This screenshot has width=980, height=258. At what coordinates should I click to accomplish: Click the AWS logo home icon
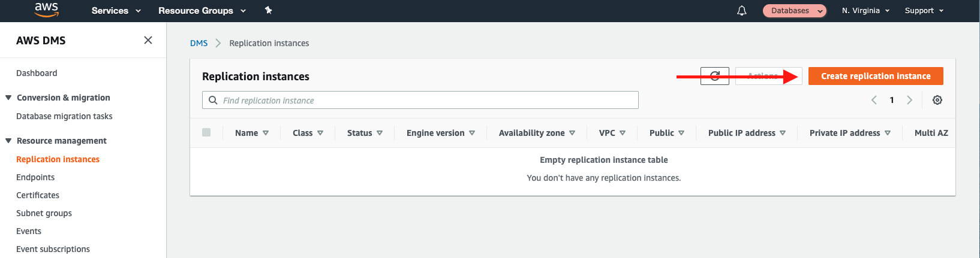(46, 10)
